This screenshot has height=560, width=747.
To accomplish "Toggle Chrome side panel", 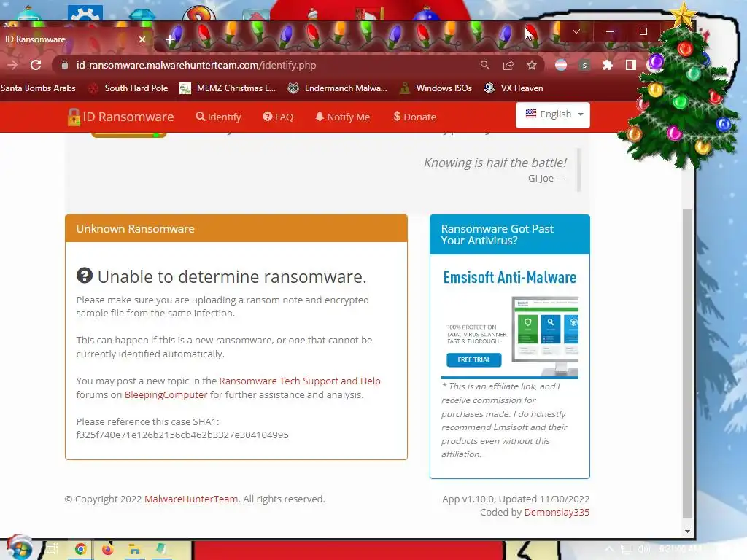I will click(631, 65).
